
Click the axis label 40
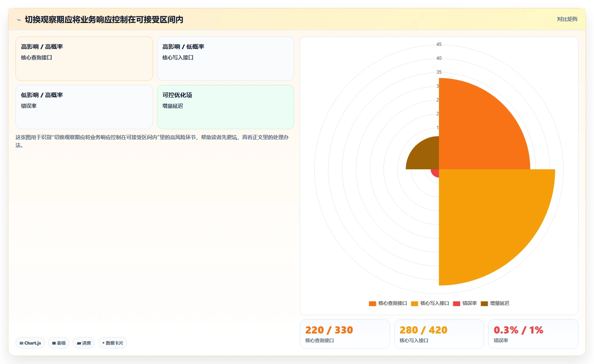tap(439, 58)
